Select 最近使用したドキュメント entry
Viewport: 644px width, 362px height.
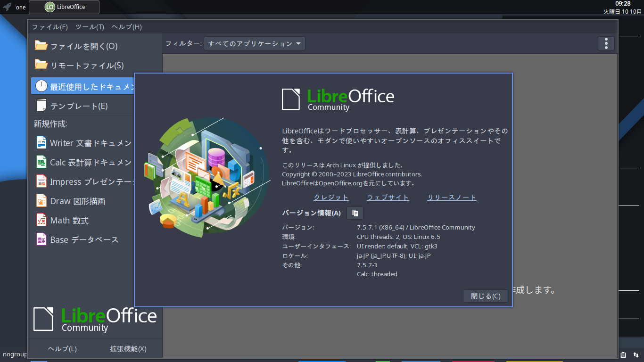(x=83, y=86)
